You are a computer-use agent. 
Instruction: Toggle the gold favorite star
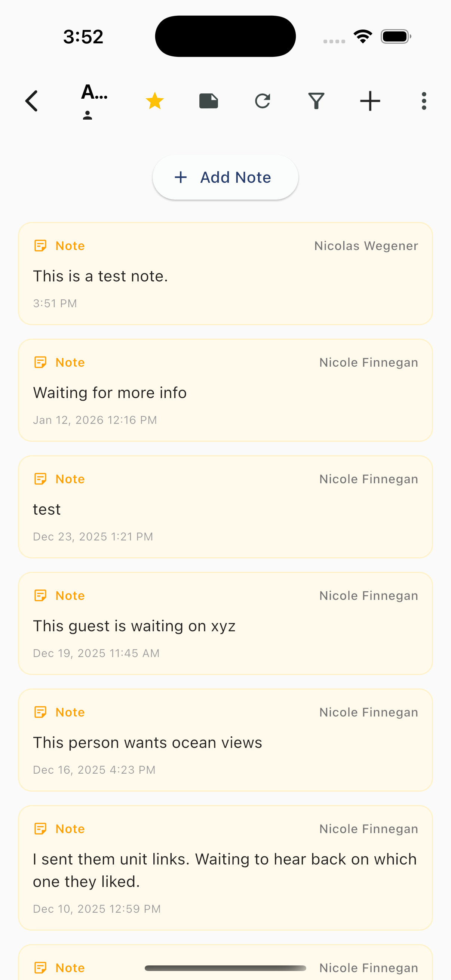[154, 101]
